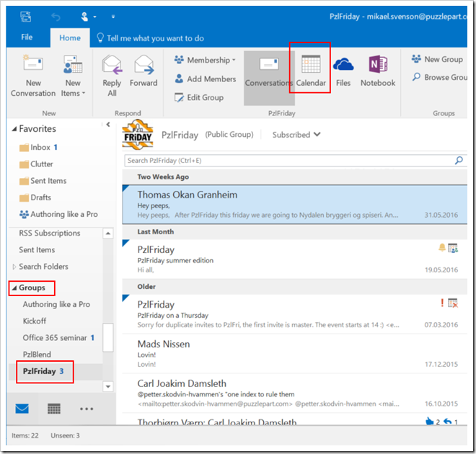This screenshot has width=476, height=454.
Task: Click the Older group header
Action: point(294,287)
